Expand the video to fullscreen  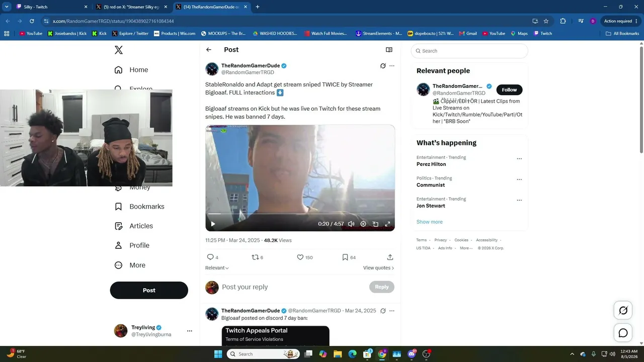coord(387,224)
